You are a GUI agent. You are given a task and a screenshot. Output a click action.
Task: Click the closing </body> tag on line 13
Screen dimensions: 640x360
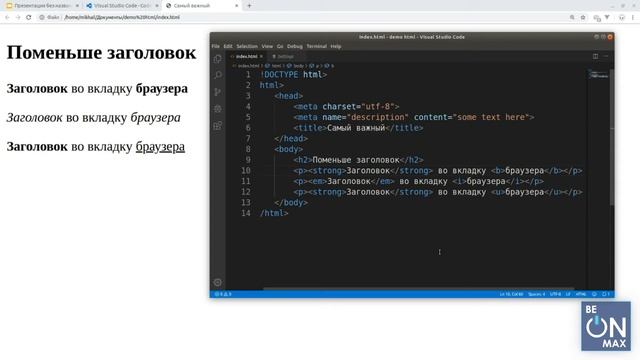click(291, 202)
